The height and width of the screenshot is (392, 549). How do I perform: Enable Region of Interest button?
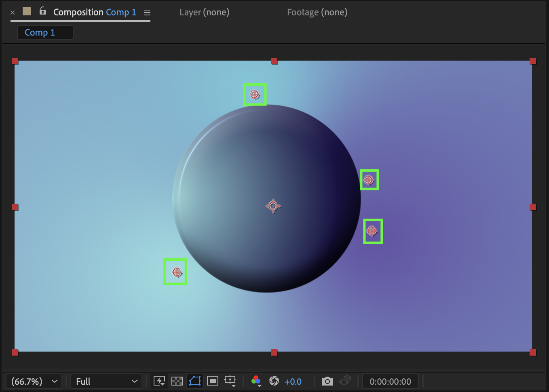pyautogui.click(x=213, y=381)
